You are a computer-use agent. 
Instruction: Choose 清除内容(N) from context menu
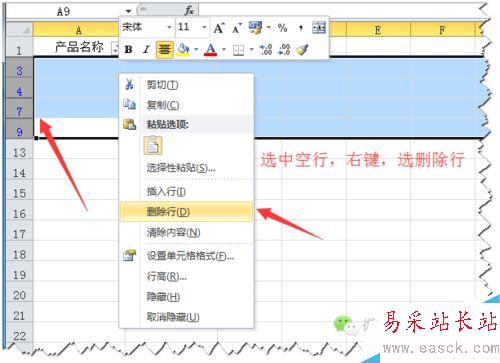click(187, 232)
